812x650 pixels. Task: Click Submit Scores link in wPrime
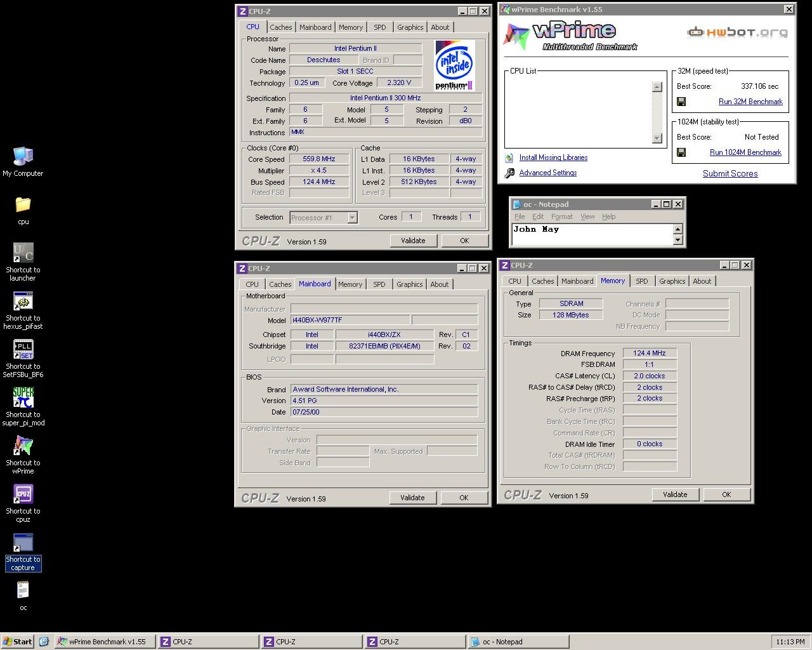click(x=730, y=173)
